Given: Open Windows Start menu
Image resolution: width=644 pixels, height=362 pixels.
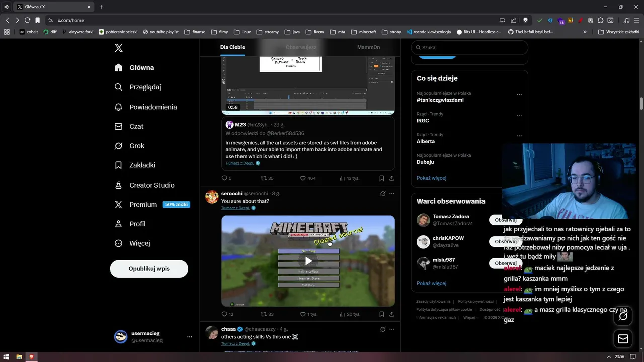Looking at the screenshot, I should pyautogui.click(x=6, y=357).
